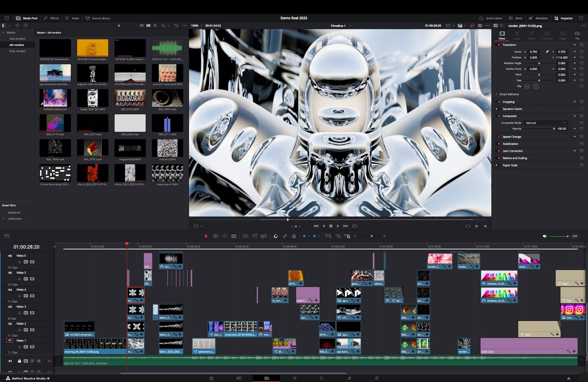Activate the Trim Edit Mode tool
Image resolution: width=588 pixels, height=382 pixels.
(215, 236)
